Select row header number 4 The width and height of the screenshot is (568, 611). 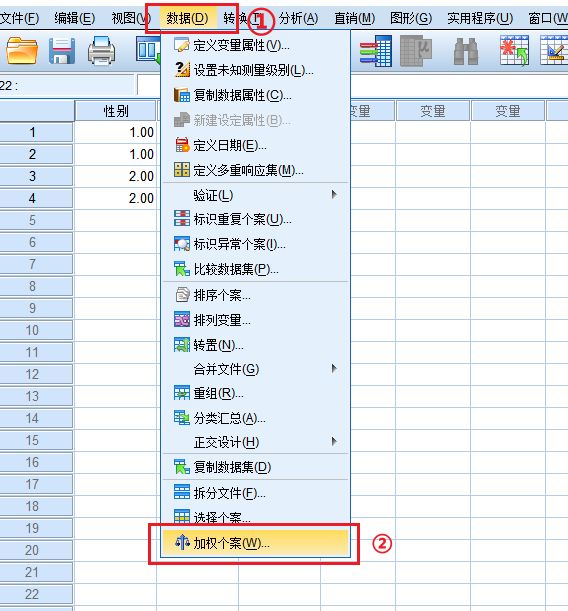pyautogui.click(x=36, y=198)
